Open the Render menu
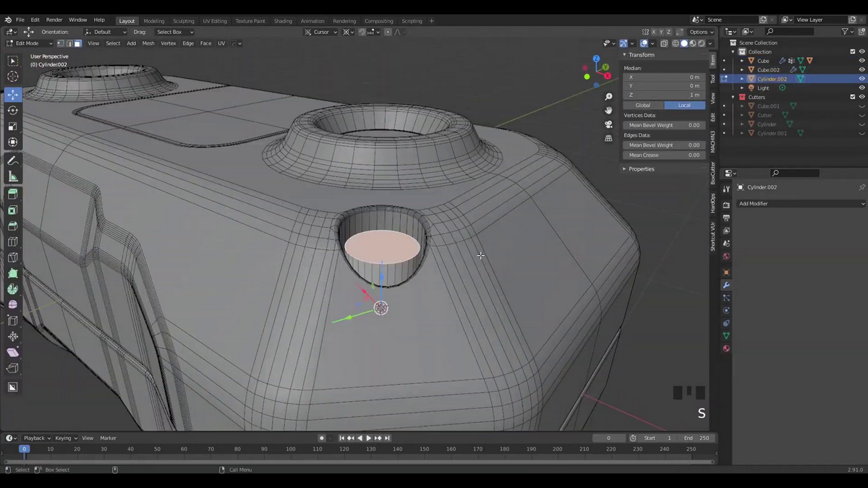Image resolution: width=868 pixels, height=488 pixels. tap(54, 20)
